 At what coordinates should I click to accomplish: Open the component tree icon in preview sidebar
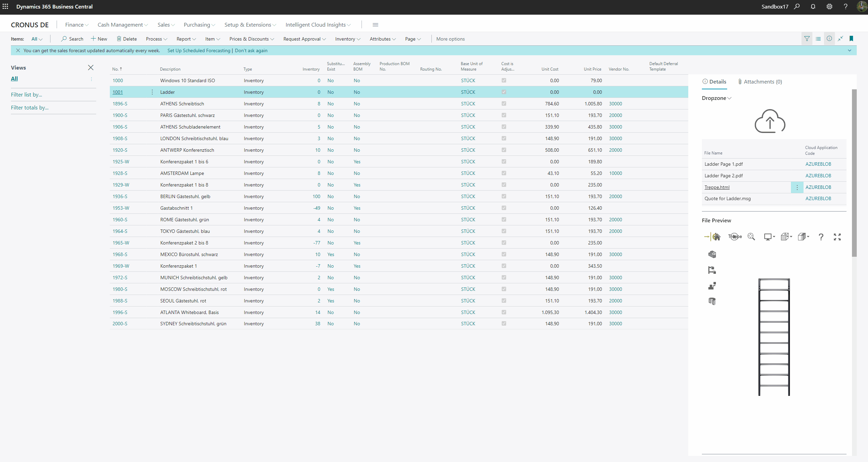coord(712,270)
